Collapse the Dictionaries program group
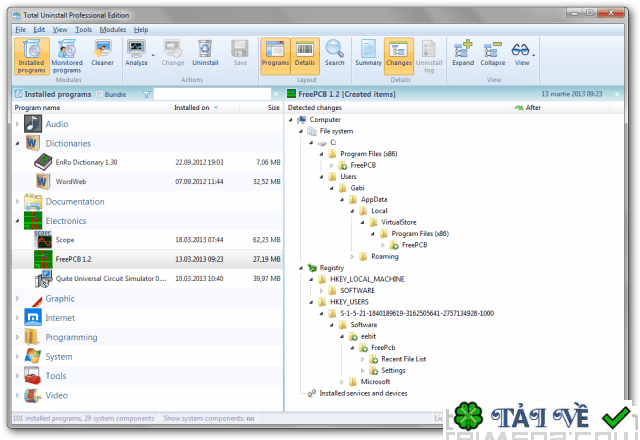The width and height of the screenshot is (640, 440). 17,143
